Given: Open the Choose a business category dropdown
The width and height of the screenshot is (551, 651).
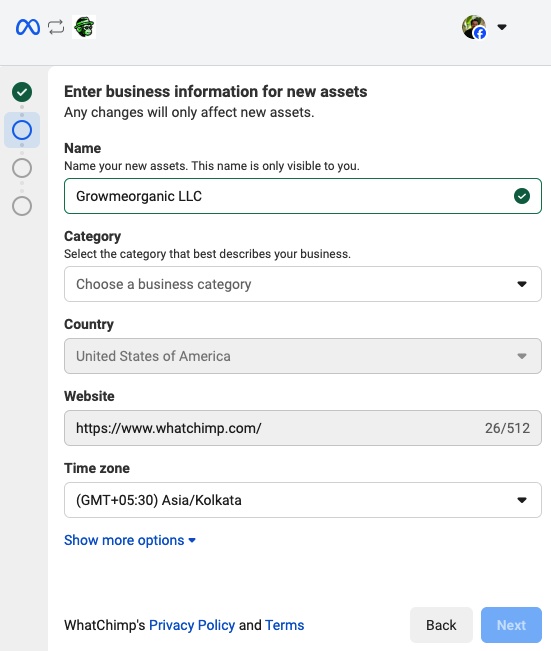Looking at the screenshot, I should 303,284.
